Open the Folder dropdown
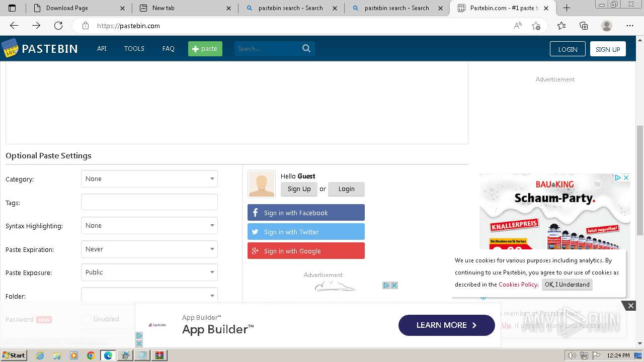Viewport: 644px width, 362px height. click(x=149, y=296)
